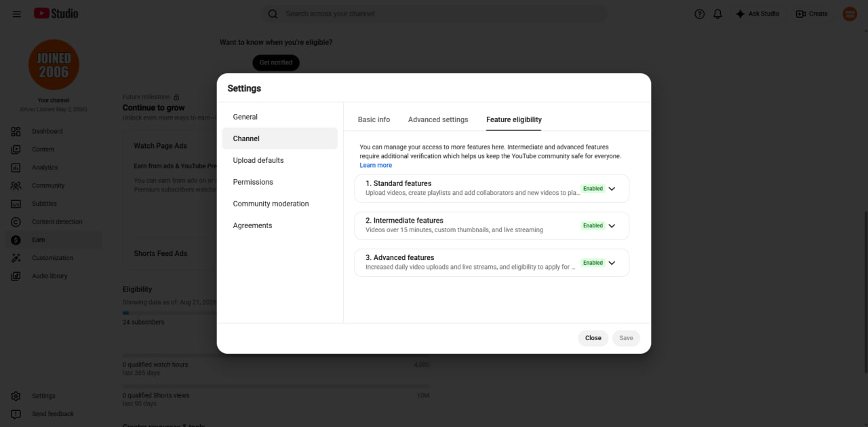The image size is (868, 427).
Task: Click the Earn dollar icon in sidebar
Action: [x=16, y=240]
